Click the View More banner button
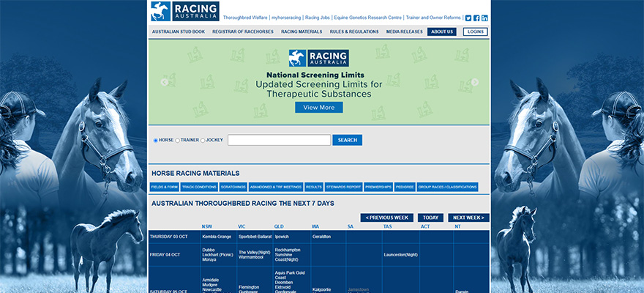The height and width of the screenshot is (293, 644). 318,108
